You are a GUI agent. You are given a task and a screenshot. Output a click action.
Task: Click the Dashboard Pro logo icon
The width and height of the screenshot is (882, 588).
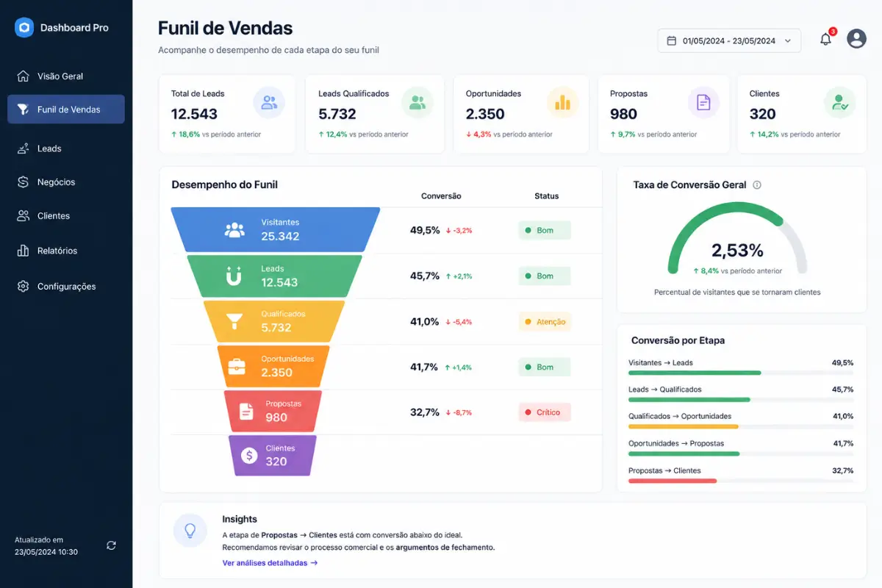[x=24, y=28]
